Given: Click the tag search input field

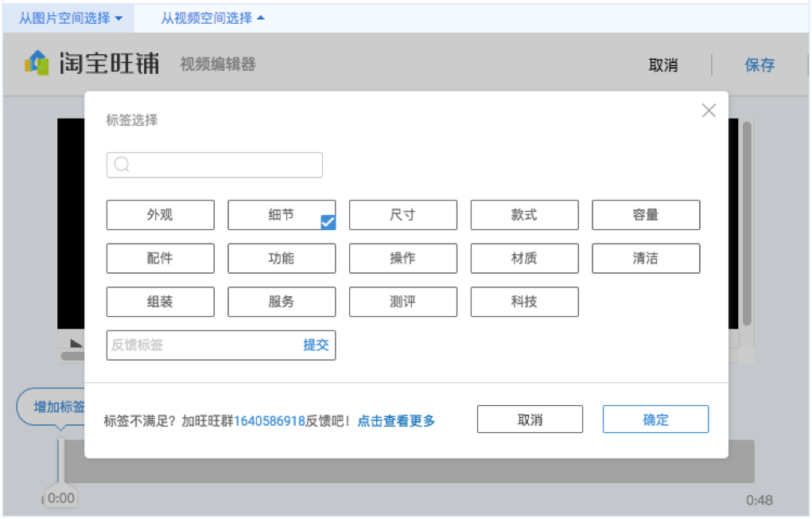Looking at the screenshot, I should tap(215, 165).
